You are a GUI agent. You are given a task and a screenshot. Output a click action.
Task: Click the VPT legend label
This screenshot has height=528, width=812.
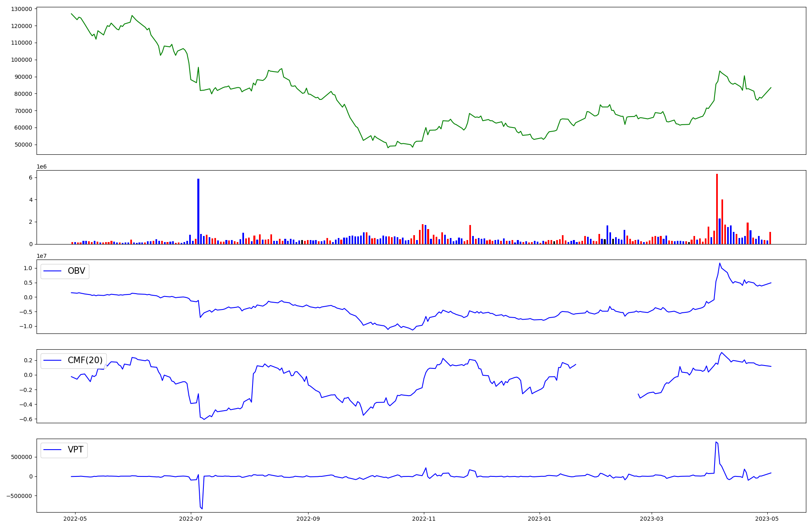(x=76, y=450)
